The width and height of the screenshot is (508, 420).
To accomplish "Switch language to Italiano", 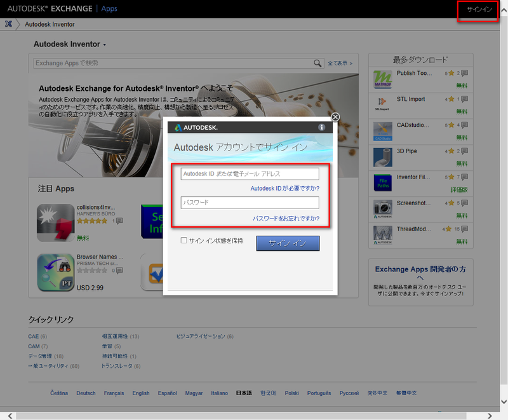I will point(219,393).
